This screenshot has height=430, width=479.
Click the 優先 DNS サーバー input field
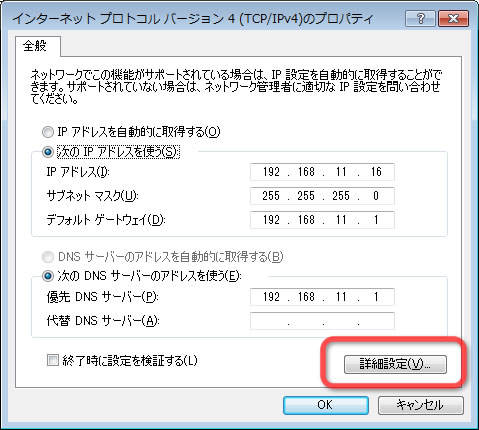(322, 297)
